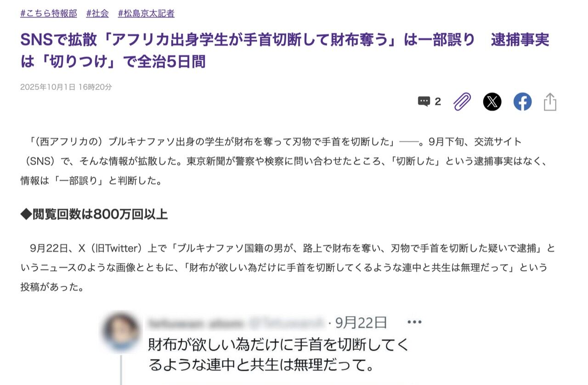Click the 9月22日 date on embedded post

coord(361,323)
